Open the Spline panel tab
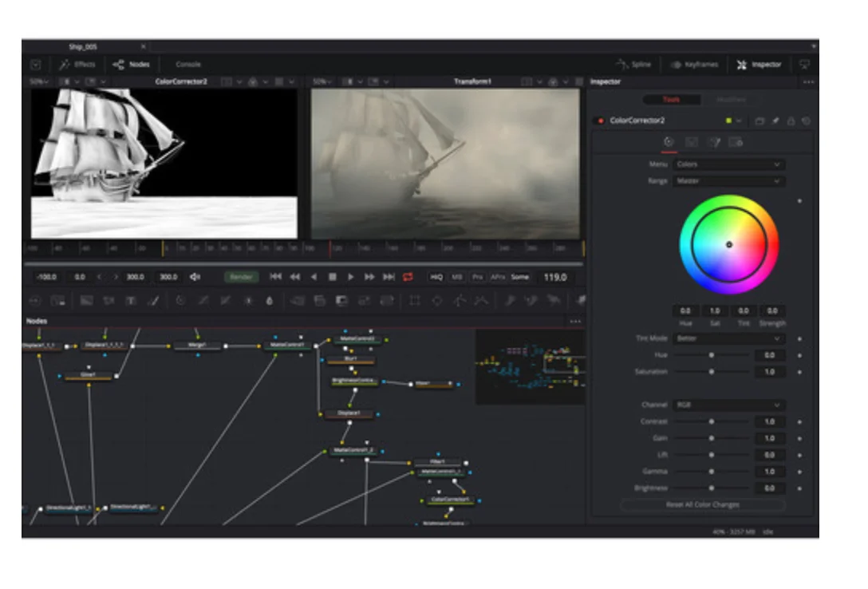 pos(633,65)
